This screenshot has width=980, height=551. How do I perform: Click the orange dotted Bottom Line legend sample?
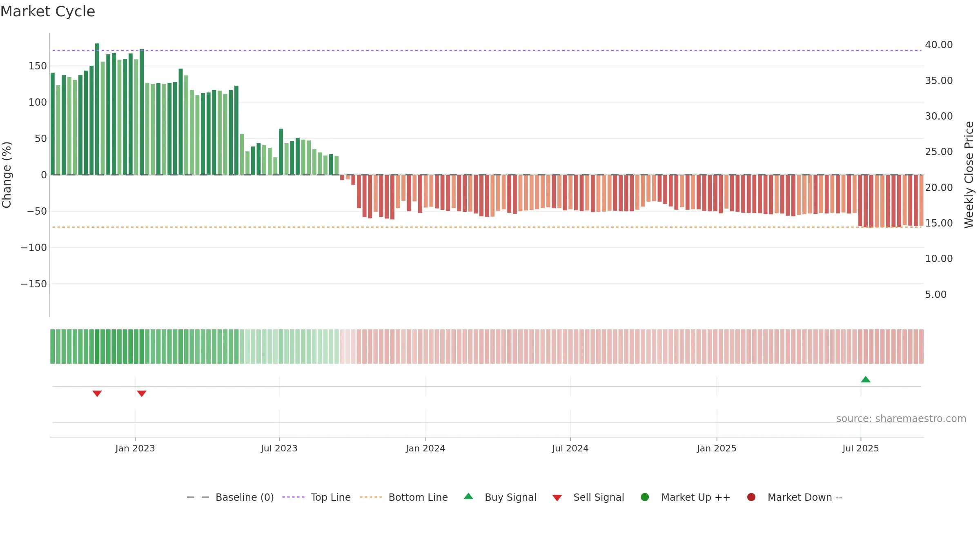[371, 497]
